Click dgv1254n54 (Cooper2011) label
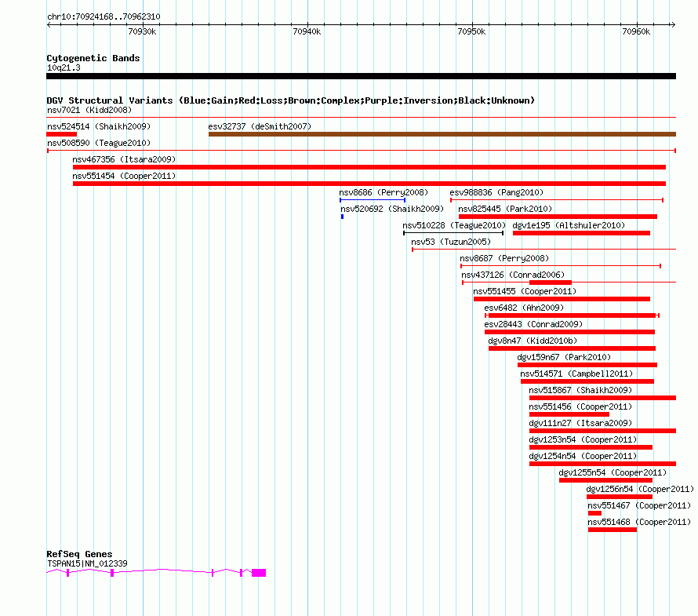698x616 pixels. pos(583,456)
